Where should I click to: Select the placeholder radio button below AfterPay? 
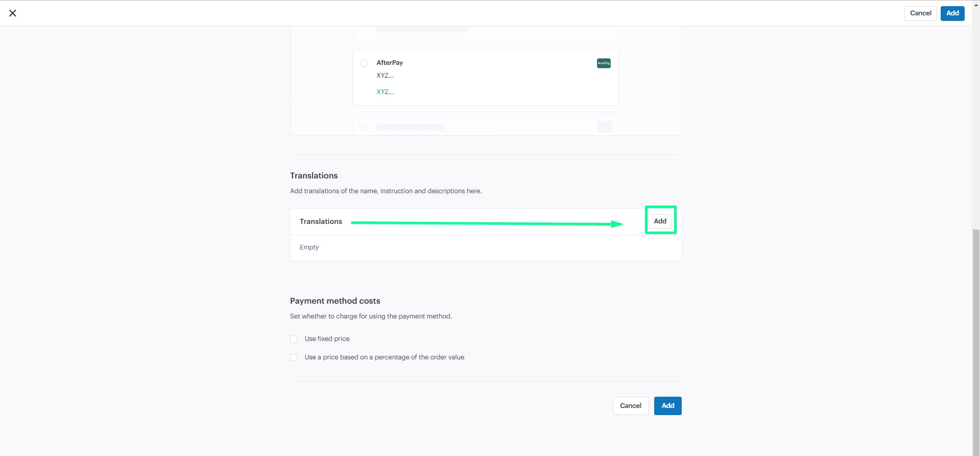point(364,127)
